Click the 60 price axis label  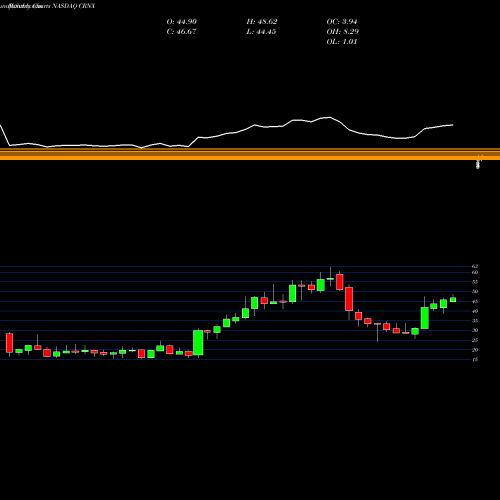(x=475, y=272)
